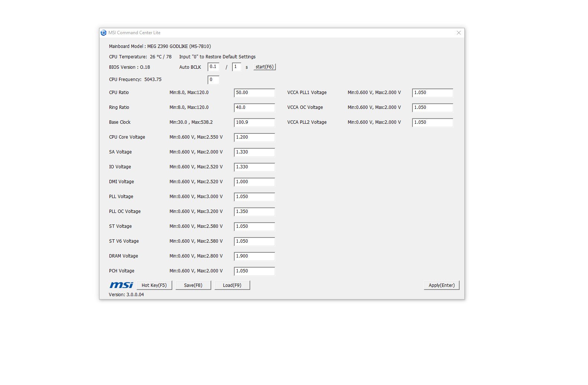Click the Input "0" to Restore Default Settings text
This screenshot has width=588, height=385.
[218, 57]
